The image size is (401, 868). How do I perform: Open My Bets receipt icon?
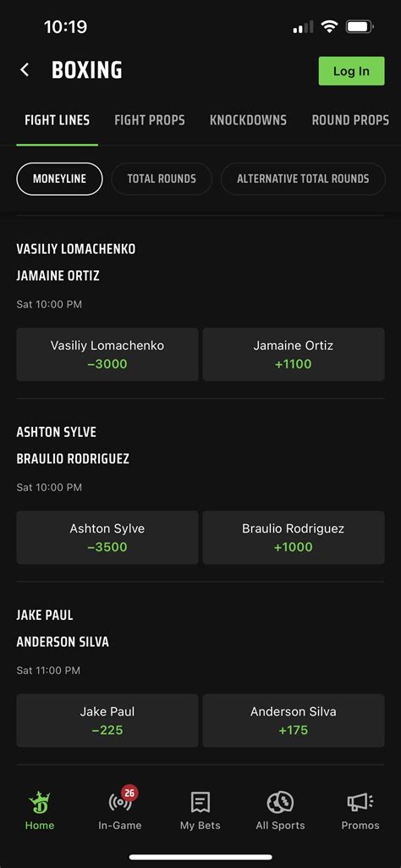(x=200, y=802)
